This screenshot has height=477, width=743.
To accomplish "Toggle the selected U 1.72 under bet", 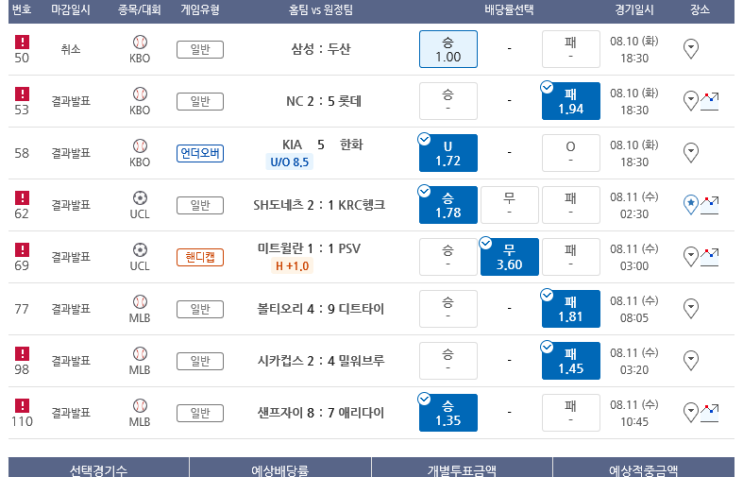I will point(448,153).
